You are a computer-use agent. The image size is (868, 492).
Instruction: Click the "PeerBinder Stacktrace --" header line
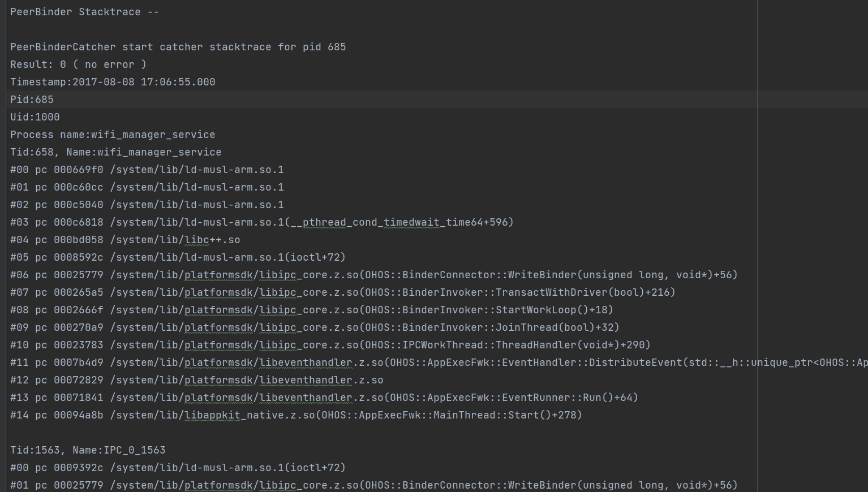[x=84, y=12]
